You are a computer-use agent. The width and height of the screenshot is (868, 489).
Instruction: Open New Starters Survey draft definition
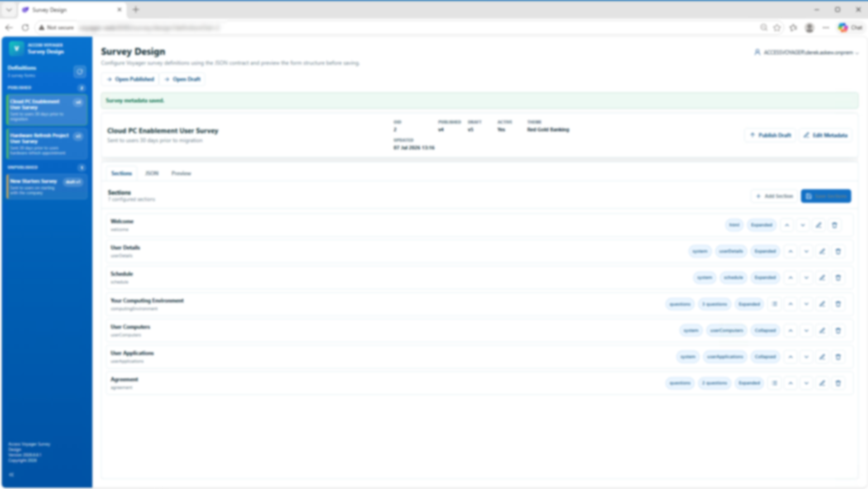[47, 187]
